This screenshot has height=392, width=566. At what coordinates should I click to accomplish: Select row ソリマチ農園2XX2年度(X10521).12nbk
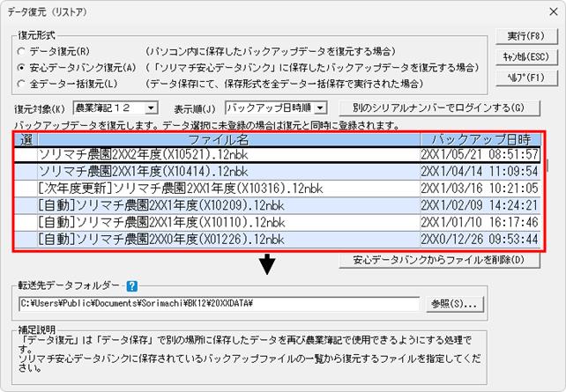click(277, 155)
